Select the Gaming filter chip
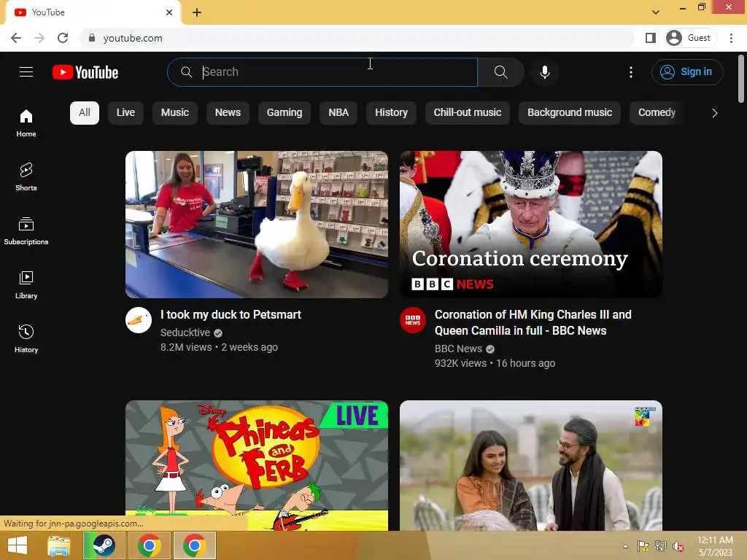The width and height of the screenshot is (747, 560). (285, 113)
